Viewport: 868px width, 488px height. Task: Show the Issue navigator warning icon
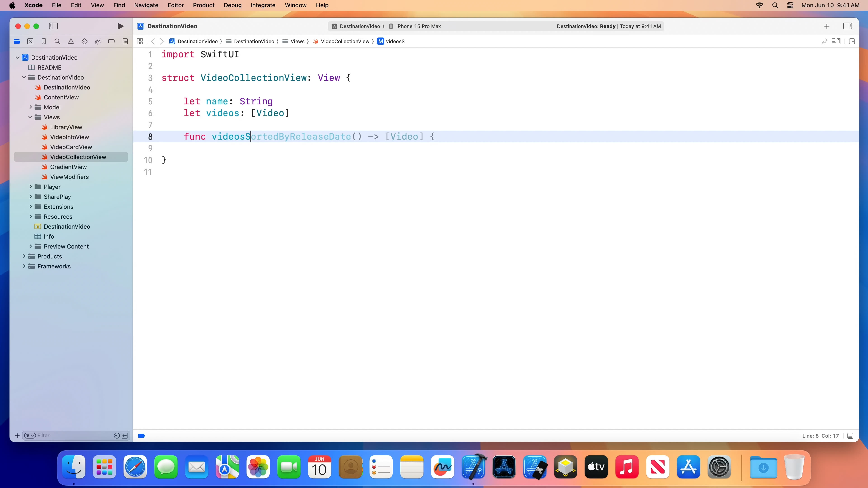point(71,41)
